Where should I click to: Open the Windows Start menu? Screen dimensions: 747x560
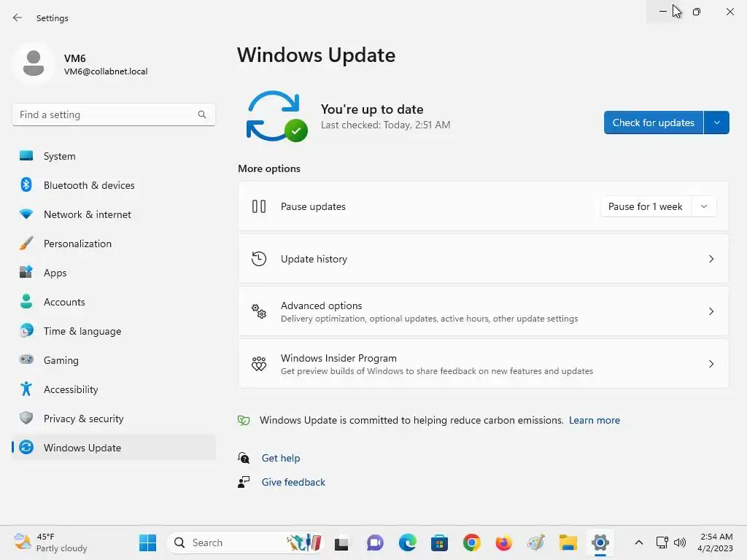[x=147, y=542]
